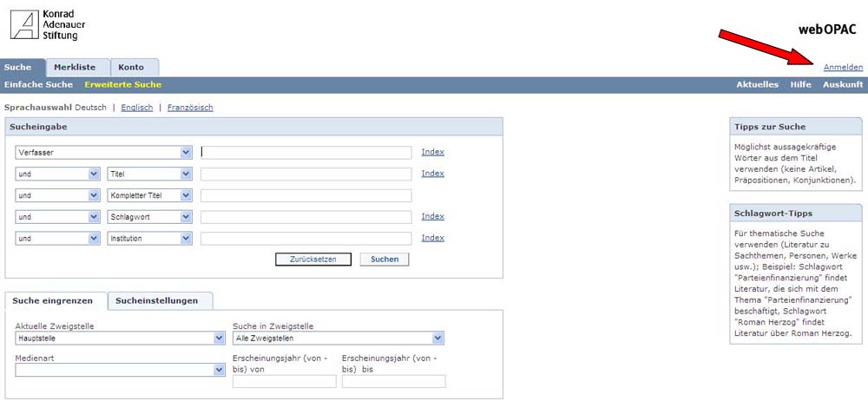868x408 pixels.
Task: Click the Konrad Adenauer Stiftung logo
Action: (x=48, y=26)
